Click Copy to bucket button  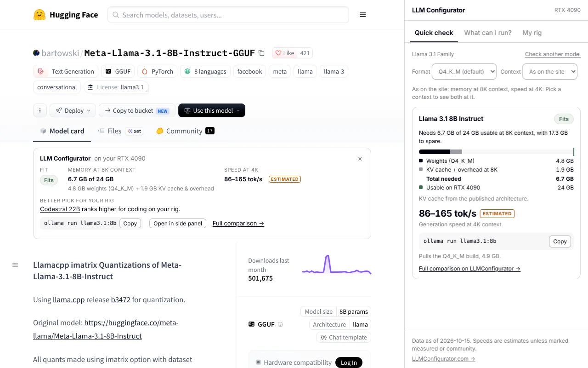click(137, 110)
